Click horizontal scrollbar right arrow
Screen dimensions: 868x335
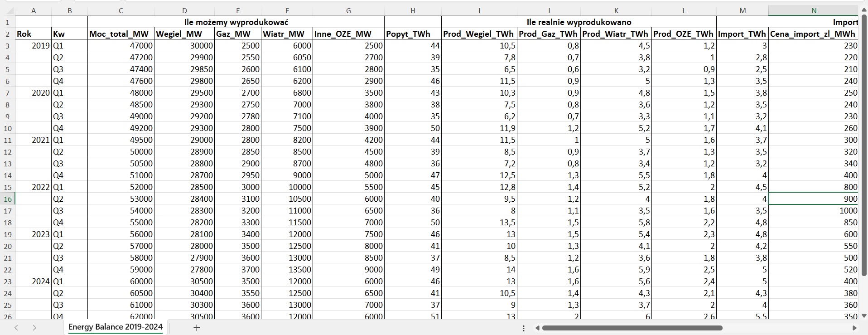854,328
